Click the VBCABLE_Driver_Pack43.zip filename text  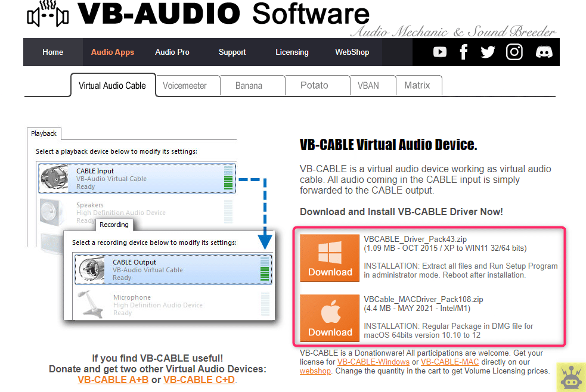pyautogui.click(x=416, y=239)
